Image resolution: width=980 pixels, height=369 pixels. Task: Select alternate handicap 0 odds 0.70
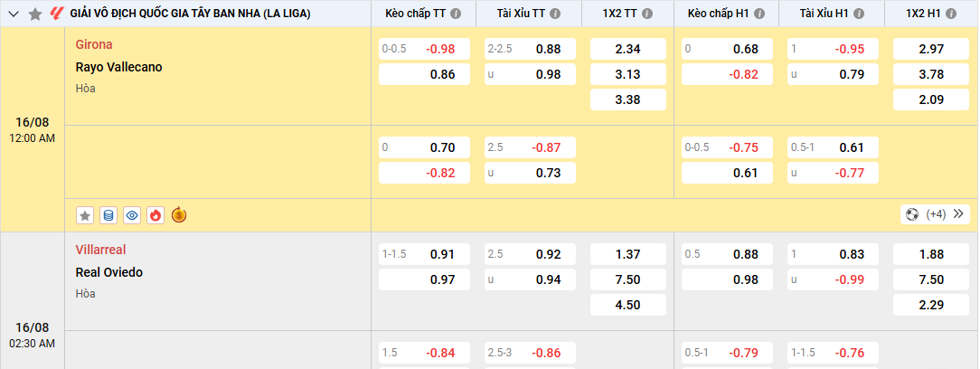[x=424, y=147]
